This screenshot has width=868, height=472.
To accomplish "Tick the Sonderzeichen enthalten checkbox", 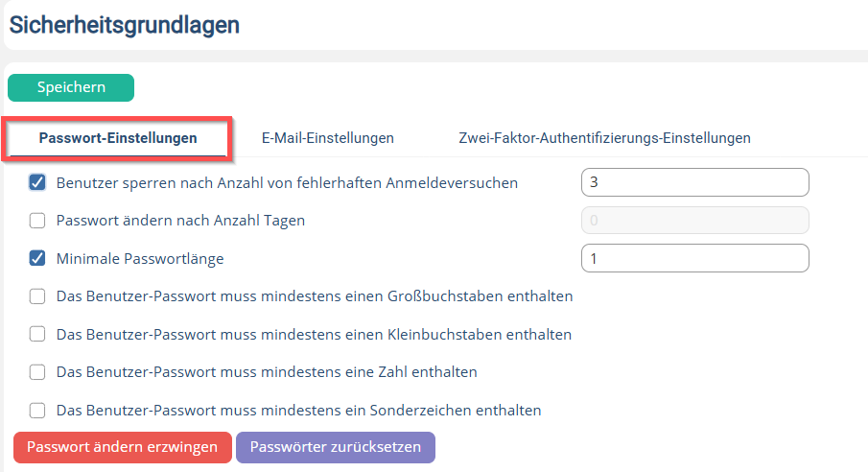I will 37,411.
